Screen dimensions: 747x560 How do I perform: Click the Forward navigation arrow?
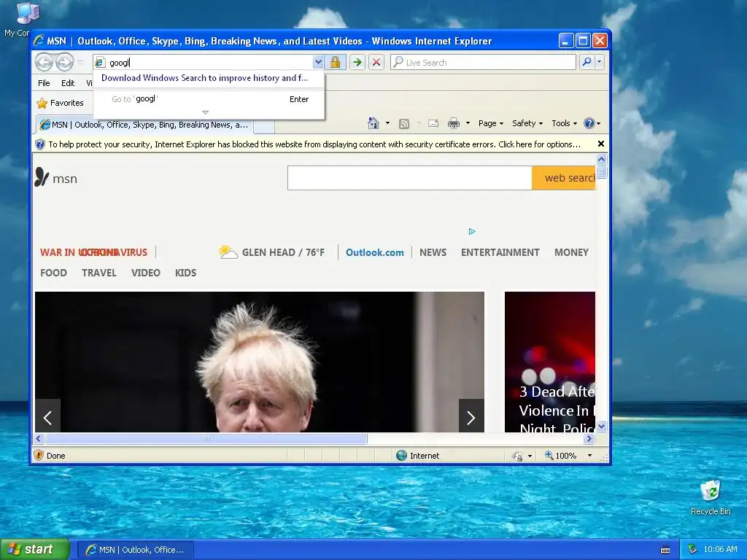[x=64, y=63]
